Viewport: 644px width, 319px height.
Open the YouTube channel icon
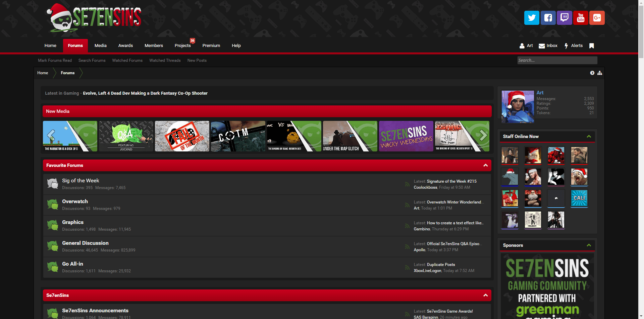581,18
